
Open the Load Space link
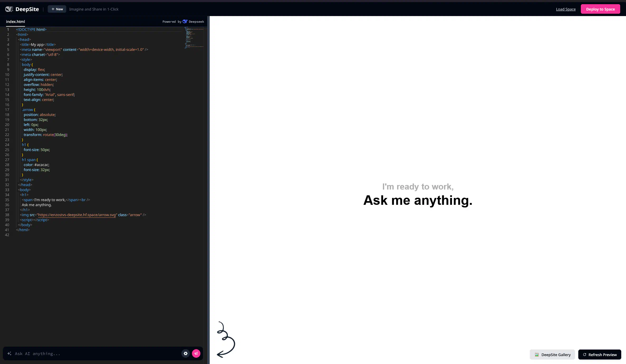[x=566, y=9]
